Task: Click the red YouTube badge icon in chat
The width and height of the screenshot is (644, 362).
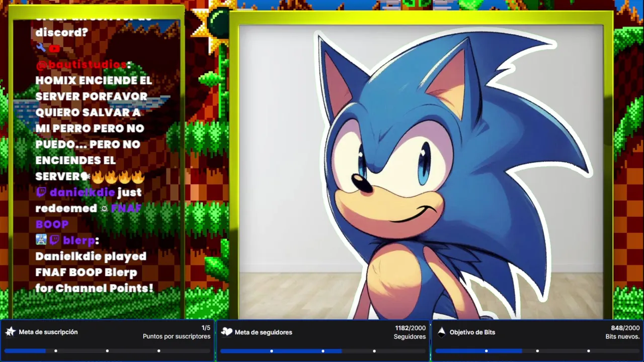Action: pyautogui.click(x=54, y=49)
